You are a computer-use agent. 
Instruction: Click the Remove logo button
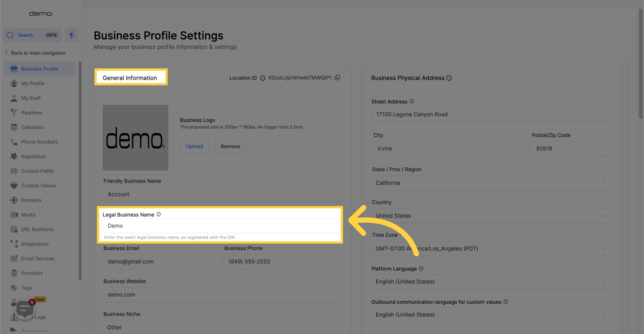click(x=230, y=146)
